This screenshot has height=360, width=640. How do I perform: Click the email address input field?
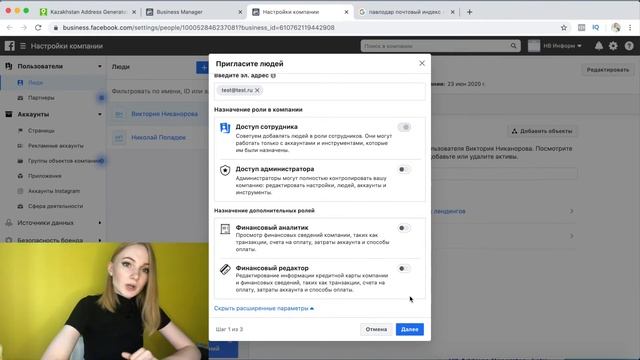point(320,91)
